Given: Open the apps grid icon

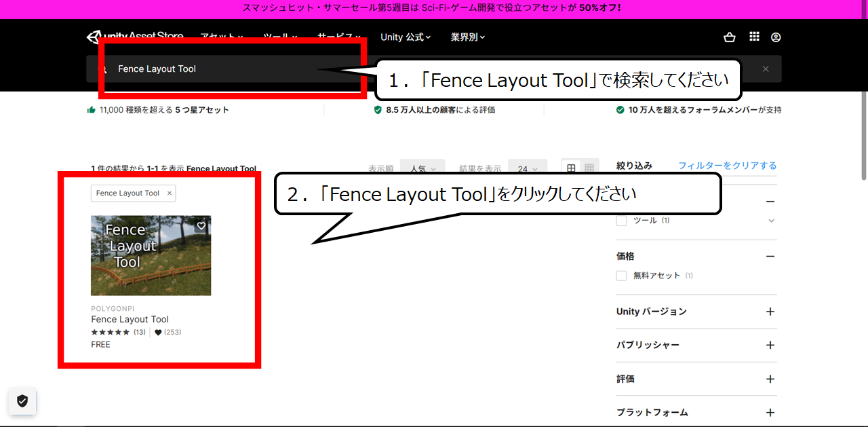Looking at the screenshot, I should pos(754,37).
